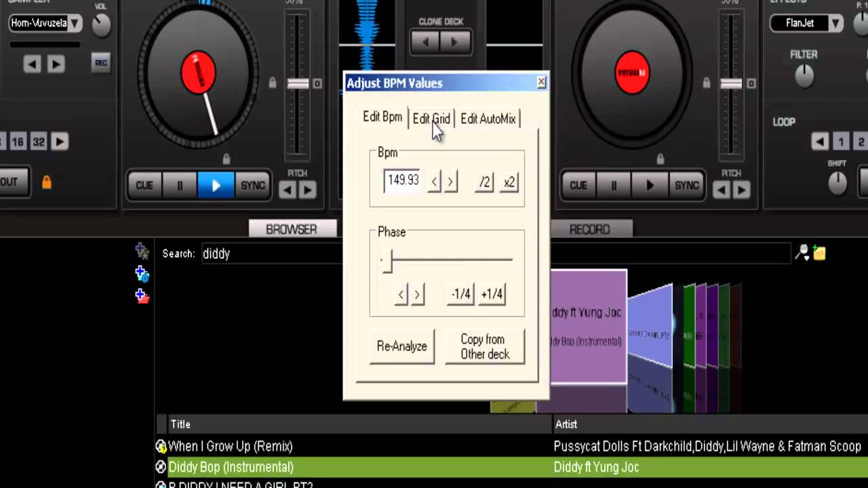Click the loop SHIFT knob
This screenshot has width=868, height=488.
point(837,182)
